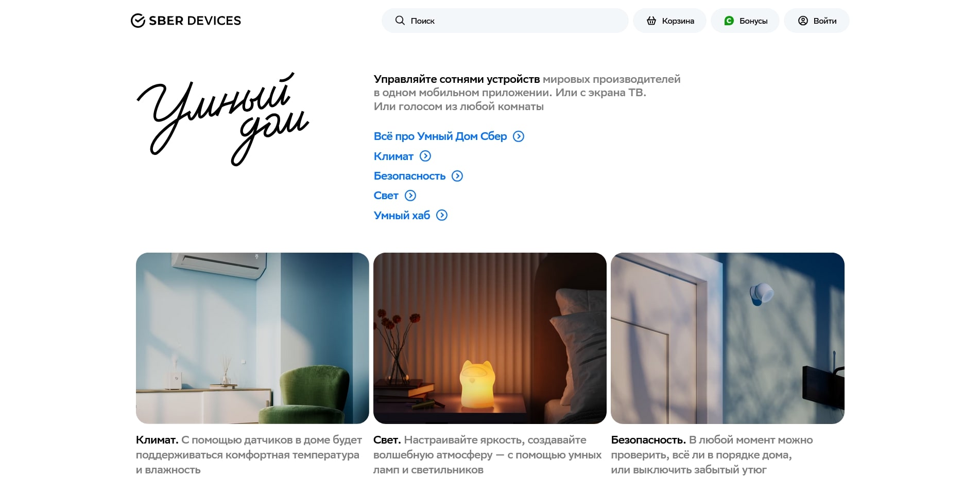Open the Корзина cart button
The image size is (980, 477).
pyautogui.click(x=669, y=21)
